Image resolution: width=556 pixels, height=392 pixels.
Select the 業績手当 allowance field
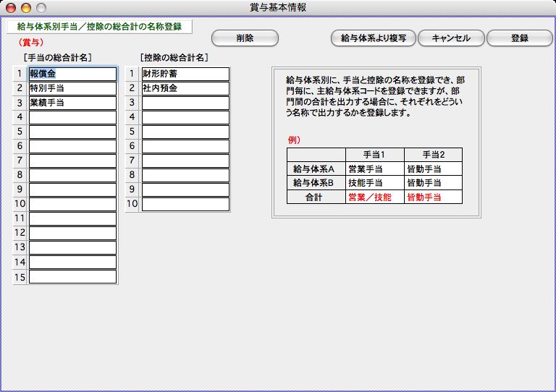point(72,103)
